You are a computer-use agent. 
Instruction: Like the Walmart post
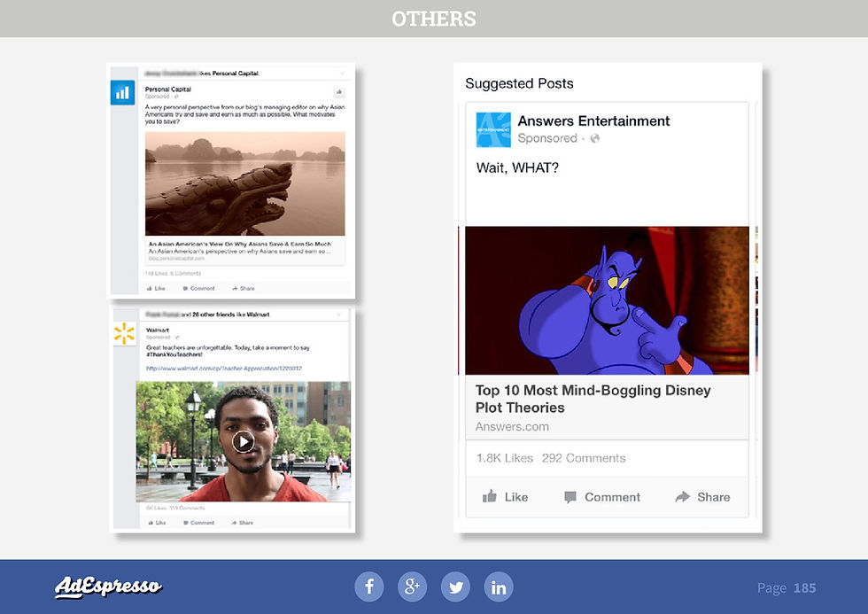158,523
